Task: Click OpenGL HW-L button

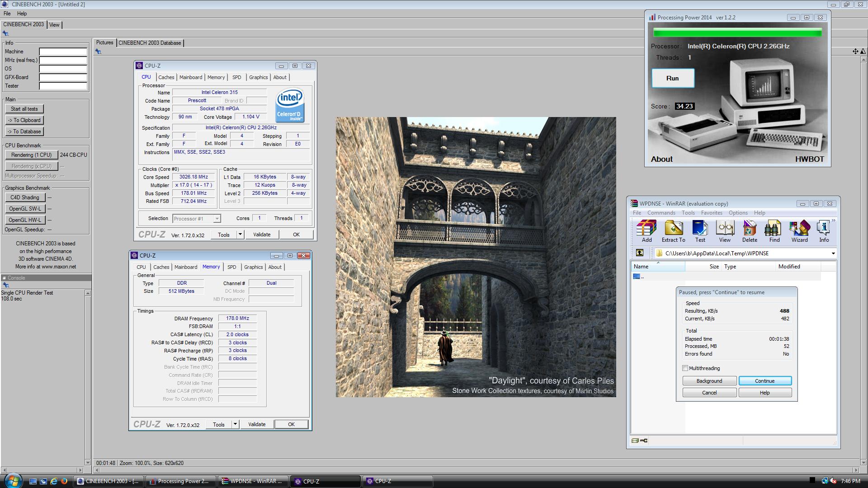Action: [25, 220]
